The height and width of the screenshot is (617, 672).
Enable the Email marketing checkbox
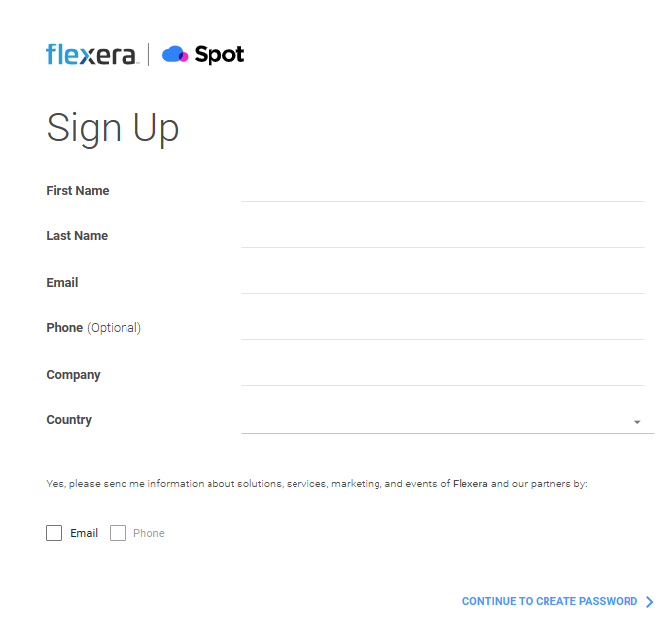click(x=54, y=533)
